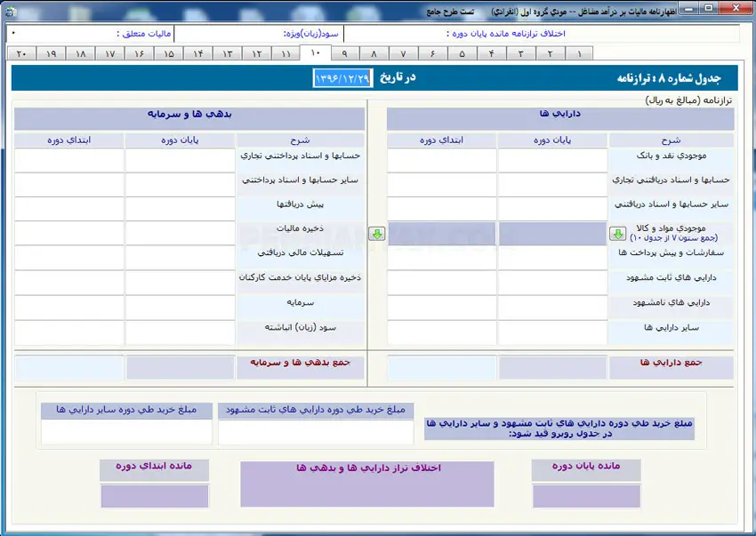Viewport: 756px width, 536px height.
Task: Click ابتداي دوره field for ساير حسابها و اسناد پرداختني
Action: pyautogui.click(x=69, y=185)
